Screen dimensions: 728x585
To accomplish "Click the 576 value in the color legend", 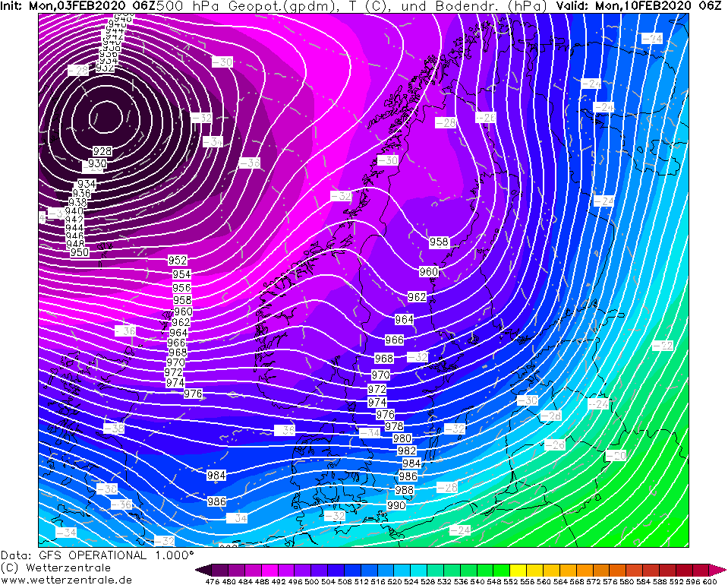I will tap(610, 580).
